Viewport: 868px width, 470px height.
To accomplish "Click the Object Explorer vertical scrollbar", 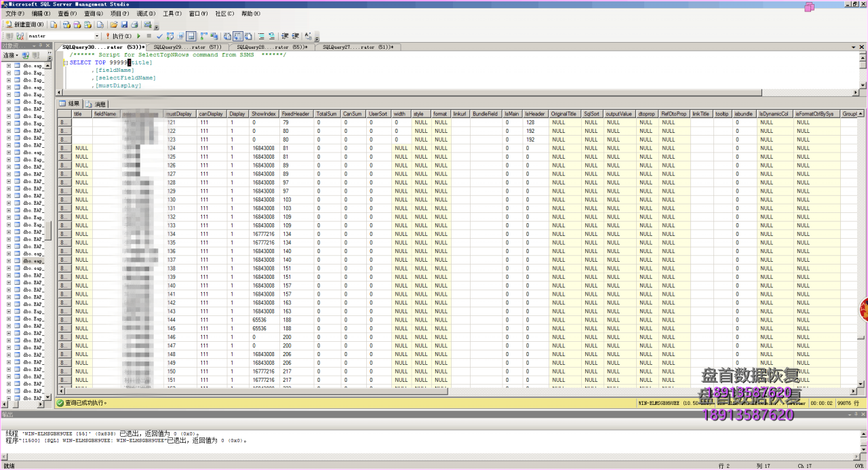I will (48, 231).
